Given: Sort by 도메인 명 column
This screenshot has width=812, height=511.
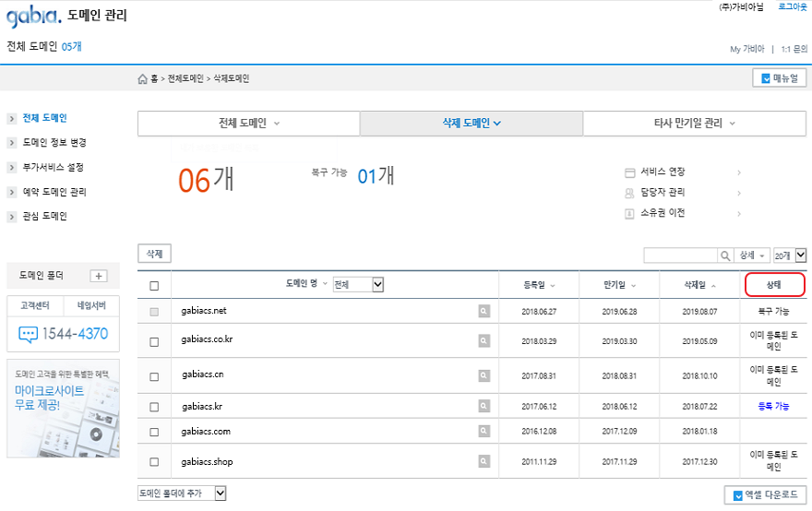Looking at the screenshot, I should pos(306,283).
